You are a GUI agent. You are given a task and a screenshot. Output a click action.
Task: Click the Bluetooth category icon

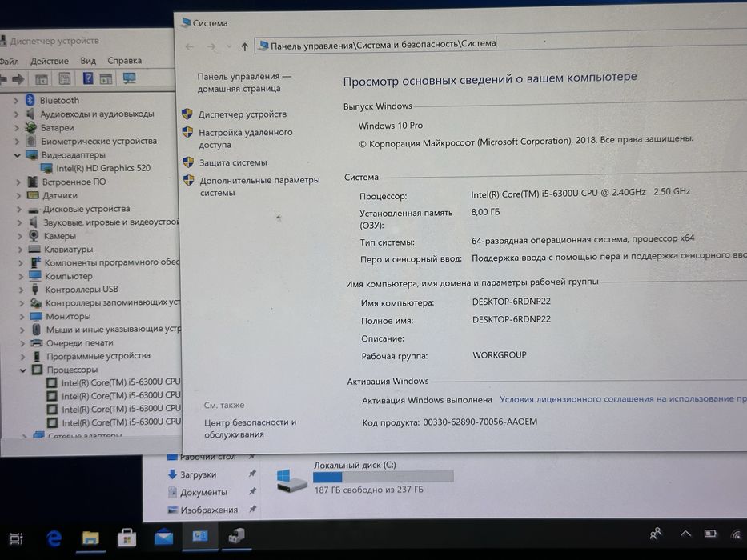30,100
